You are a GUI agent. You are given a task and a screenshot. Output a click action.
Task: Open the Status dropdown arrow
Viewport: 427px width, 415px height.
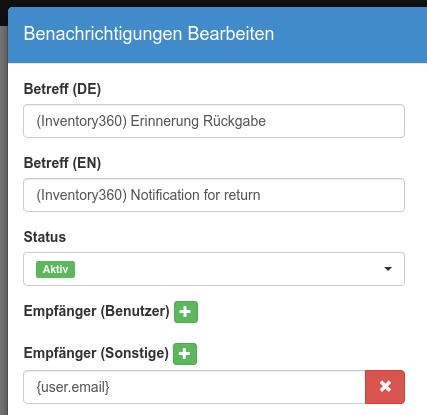coord(388,269)
